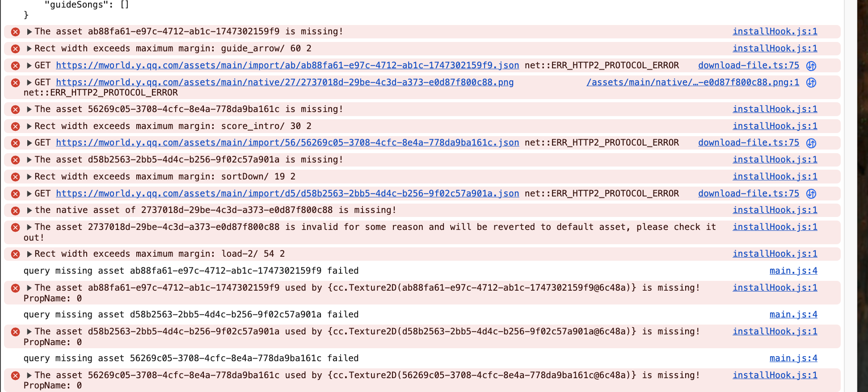Click error icon on sortDown rect width message
The width and height of the screenshot is (868, 392).
pos(15,177)
